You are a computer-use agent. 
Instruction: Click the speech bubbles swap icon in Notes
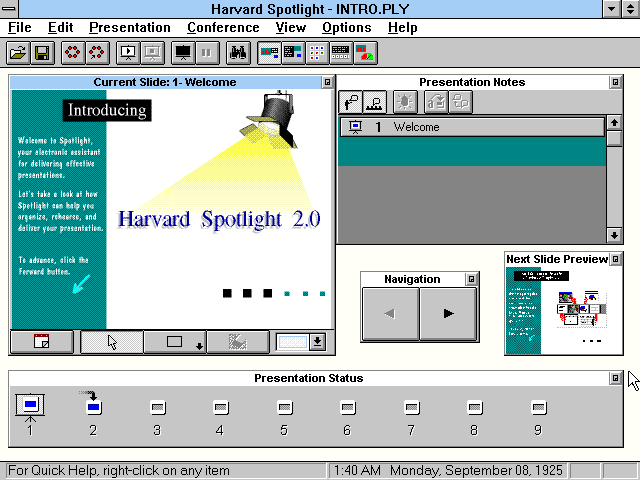[460, 102]
